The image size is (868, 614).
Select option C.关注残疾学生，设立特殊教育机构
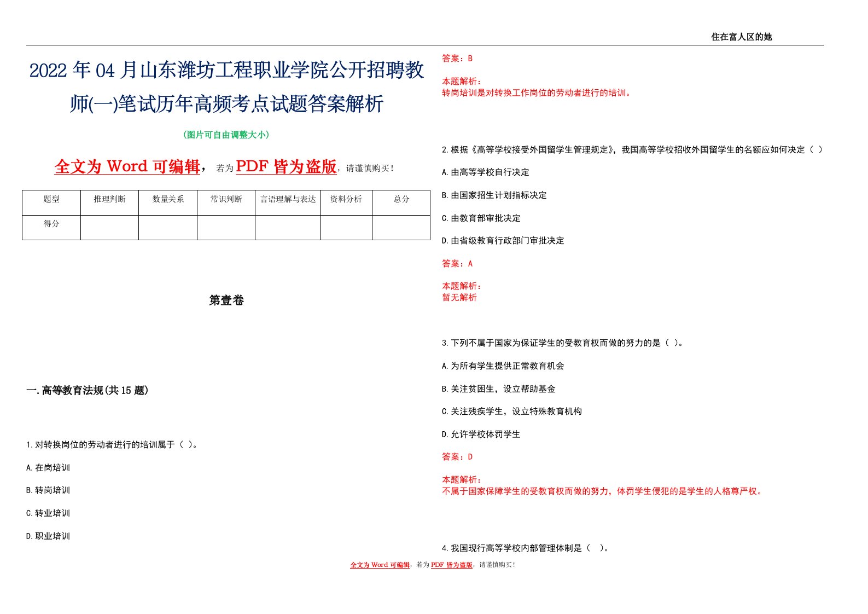click(512, 412)
